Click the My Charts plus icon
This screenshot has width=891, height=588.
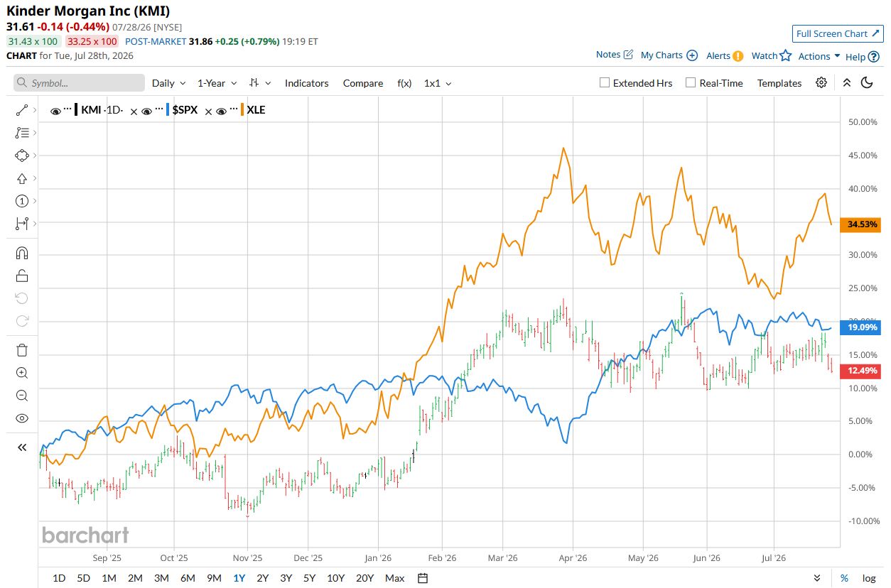692,55
